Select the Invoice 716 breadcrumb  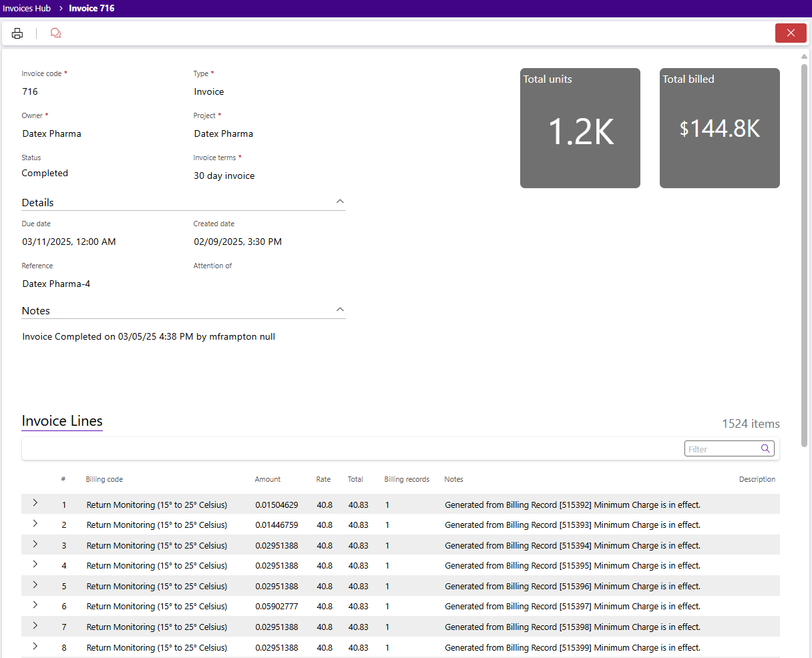(x=91, y=9)
